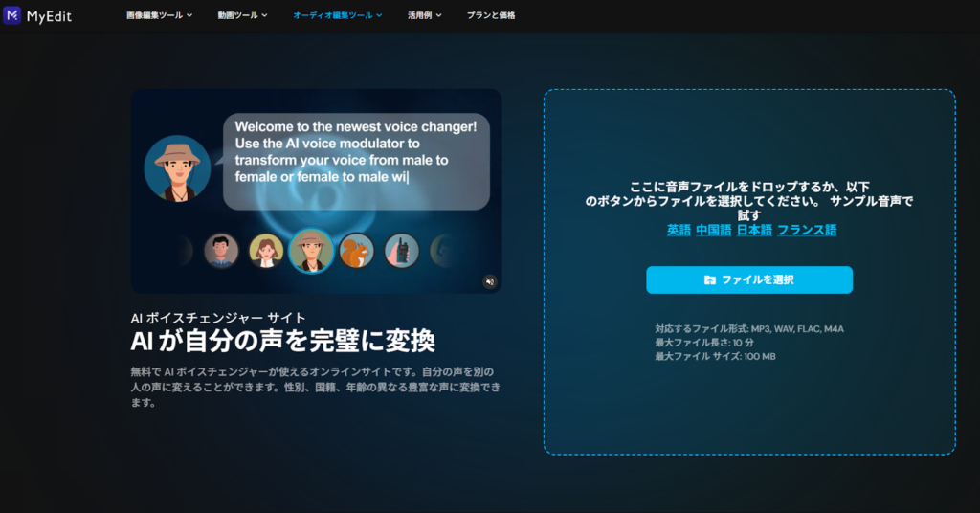Choose the dark-haired man voice avatar
The width and height of the screenshot is (980, 513).
pos(221,251)
